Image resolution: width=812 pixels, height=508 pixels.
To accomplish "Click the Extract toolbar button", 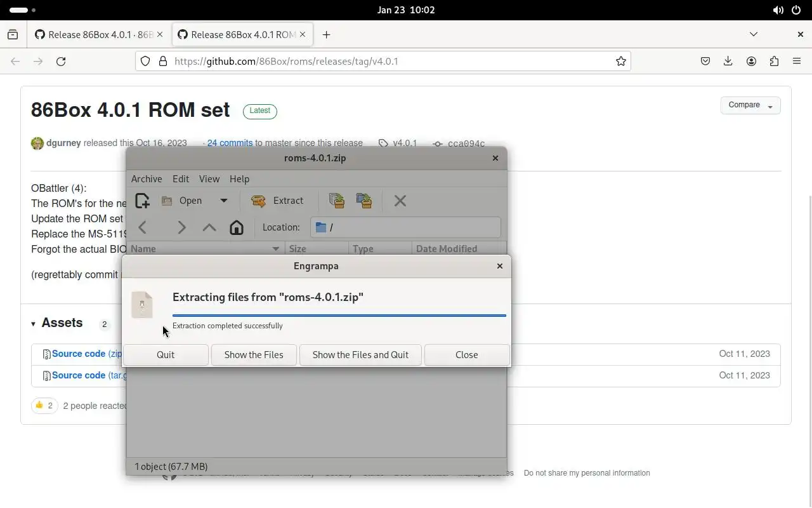I will [x=278, y=201].
